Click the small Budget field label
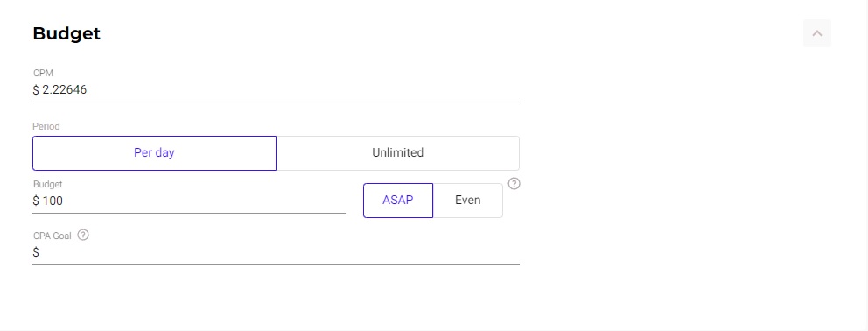868x331 pixels. pos(47,184)
